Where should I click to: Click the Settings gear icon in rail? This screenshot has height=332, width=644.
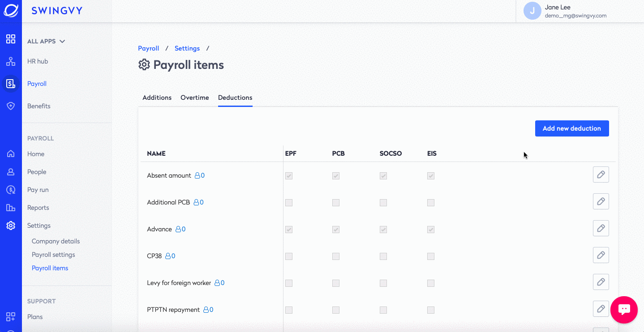point(11,226)
